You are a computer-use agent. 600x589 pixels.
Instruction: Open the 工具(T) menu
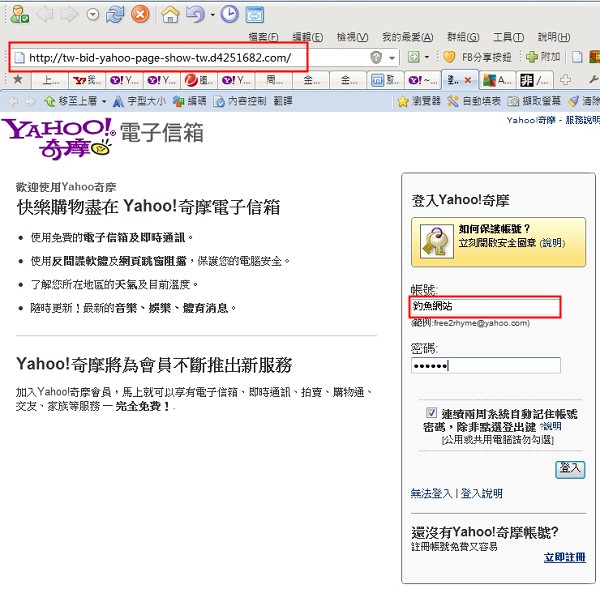point(509,37)
